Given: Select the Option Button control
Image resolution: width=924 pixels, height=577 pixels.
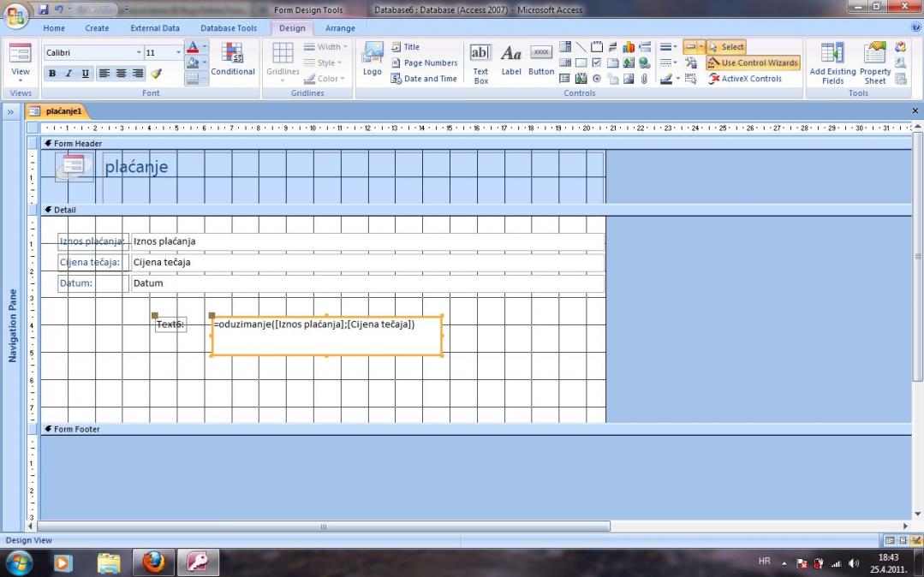Looking at the screenshot, I should tap(596, 79).
